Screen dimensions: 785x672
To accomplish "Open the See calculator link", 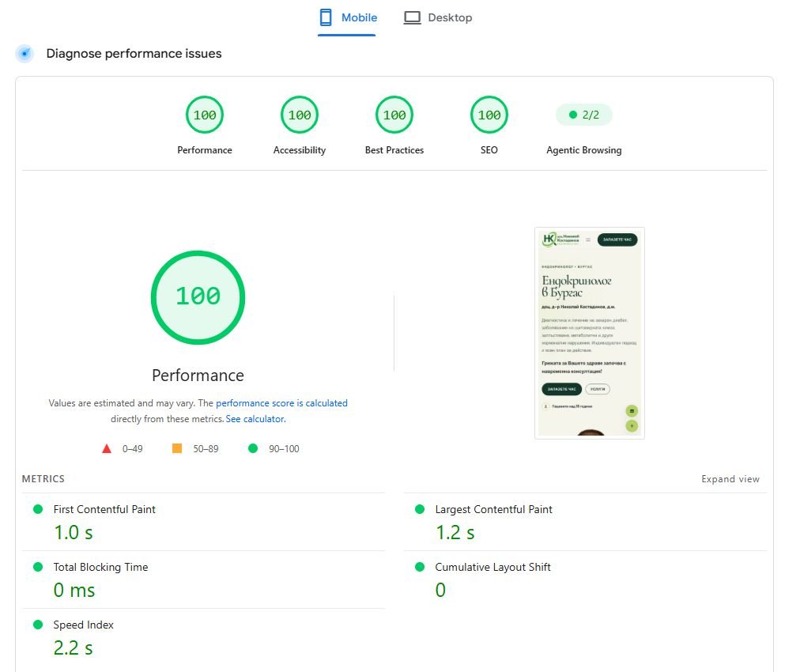I will [x=255, y=419].
